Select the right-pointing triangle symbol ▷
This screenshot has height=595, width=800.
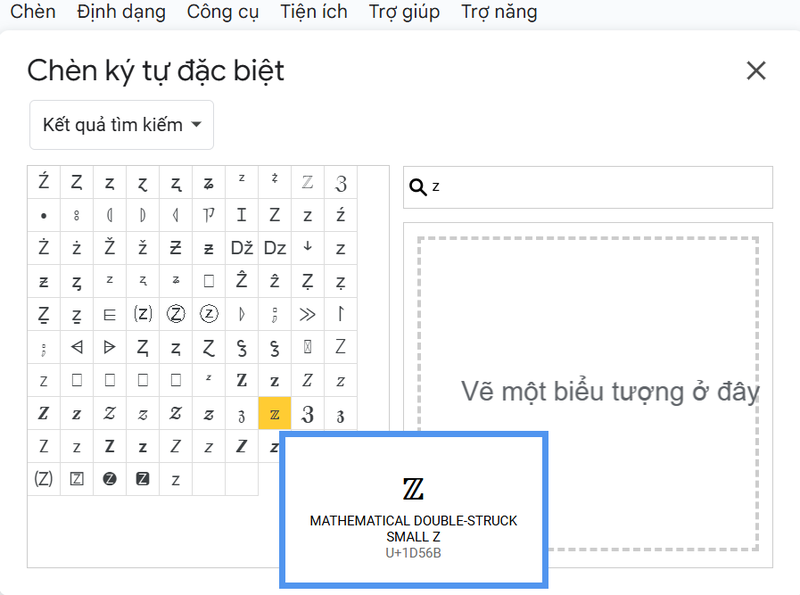110,348
